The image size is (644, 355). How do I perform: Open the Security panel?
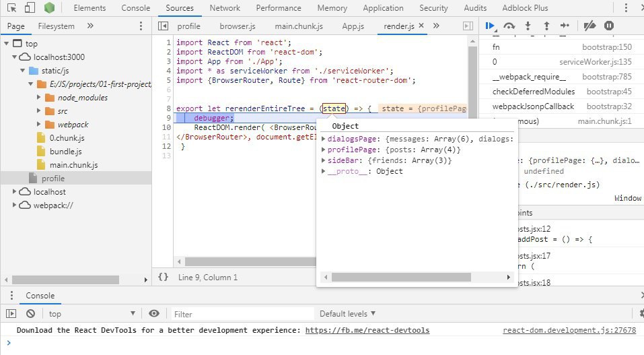pyautogui.click(x=433, y=8)
